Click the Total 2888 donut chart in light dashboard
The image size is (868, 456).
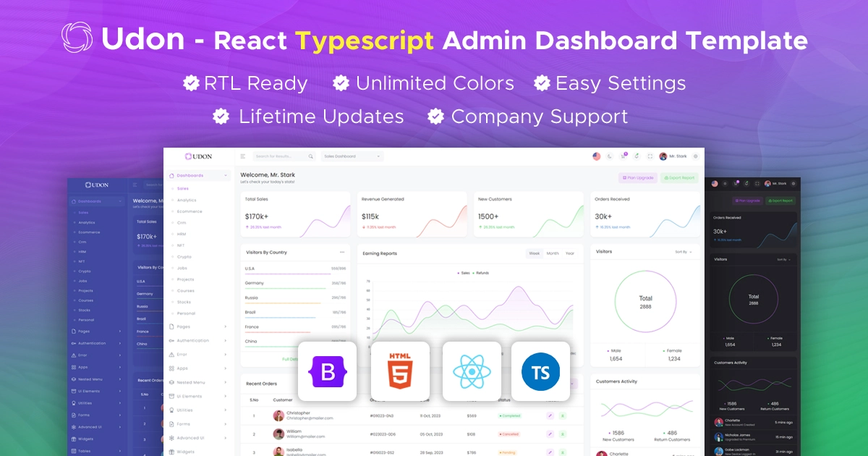click(x=645, y=302)
